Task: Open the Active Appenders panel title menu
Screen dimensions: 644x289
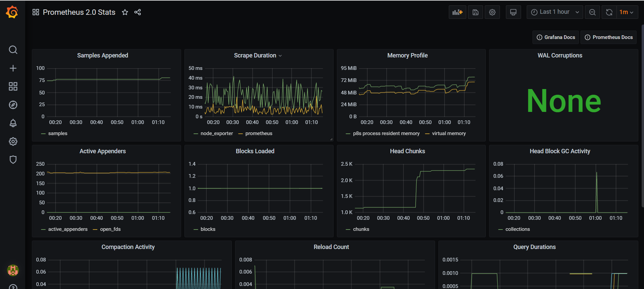Action: pyautogui.click(x=102, y=151)
